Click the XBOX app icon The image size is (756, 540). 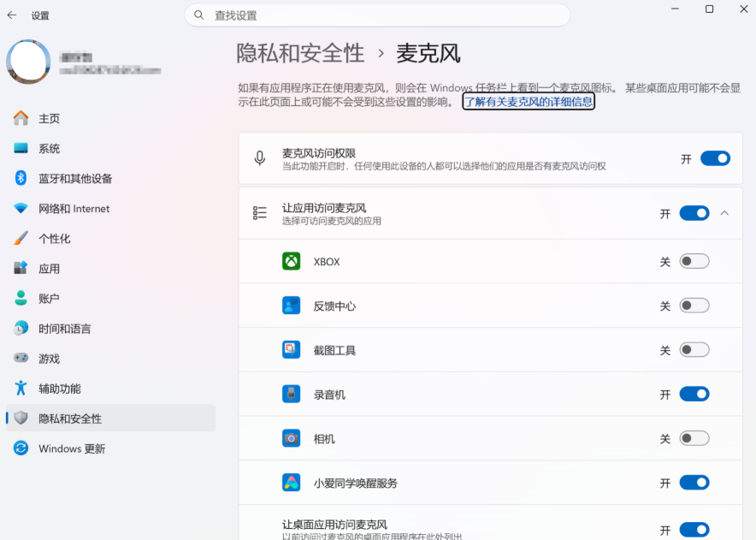coord(292,261)
